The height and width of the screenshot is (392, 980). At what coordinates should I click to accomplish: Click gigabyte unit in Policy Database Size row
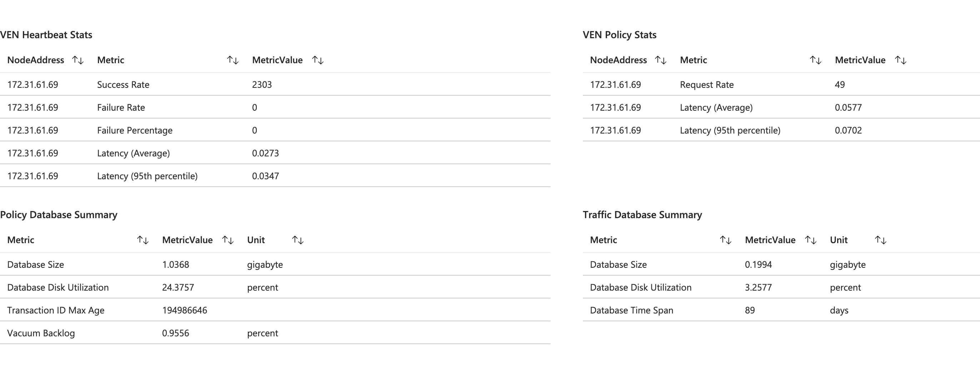pyautogui.click(x=265, y=265)
